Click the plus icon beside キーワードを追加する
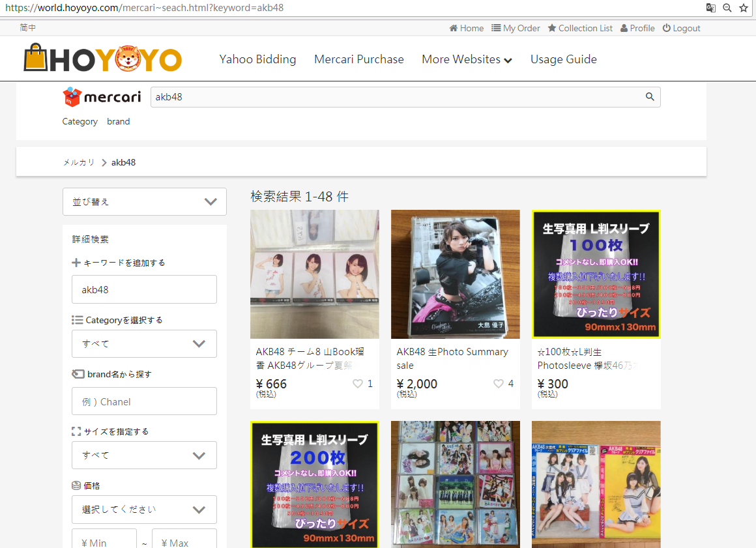Screen dimensions: 756x548 [78, 263]
